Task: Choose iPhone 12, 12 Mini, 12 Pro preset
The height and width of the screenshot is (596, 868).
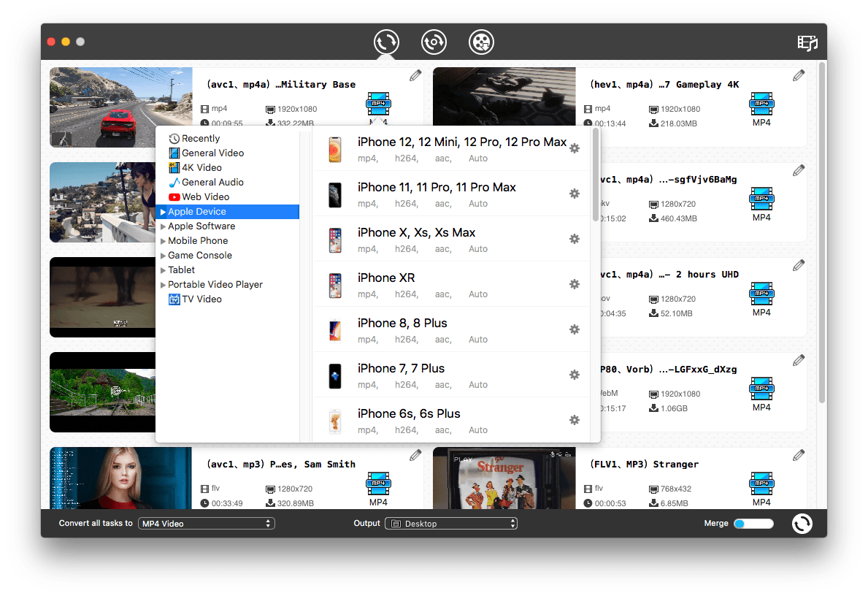Action: 451,149
